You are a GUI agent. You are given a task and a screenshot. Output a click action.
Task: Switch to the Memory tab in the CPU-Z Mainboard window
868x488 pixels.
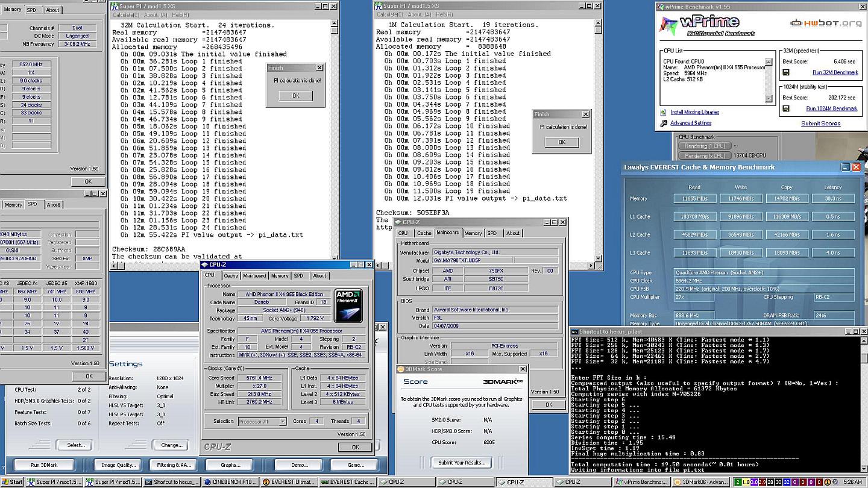[x=473, y=233]
